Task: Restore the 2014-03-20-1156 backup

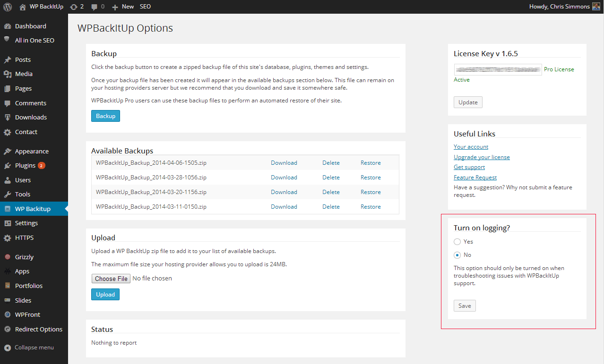Action: click(371, 192)
